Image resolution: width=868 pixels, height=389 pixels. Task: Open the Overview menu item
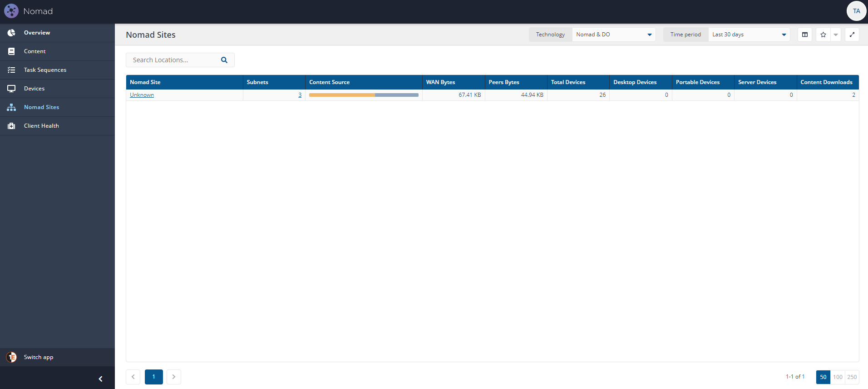click(x=57, y=33)
